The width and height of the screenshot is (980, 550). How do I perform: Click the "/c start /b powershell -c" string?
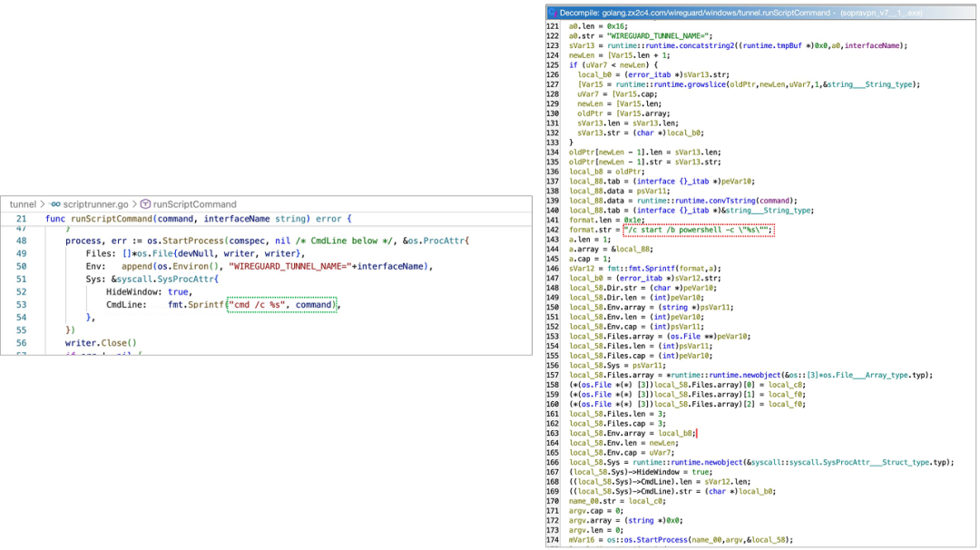pyautogui.click(x=698, y=230)
